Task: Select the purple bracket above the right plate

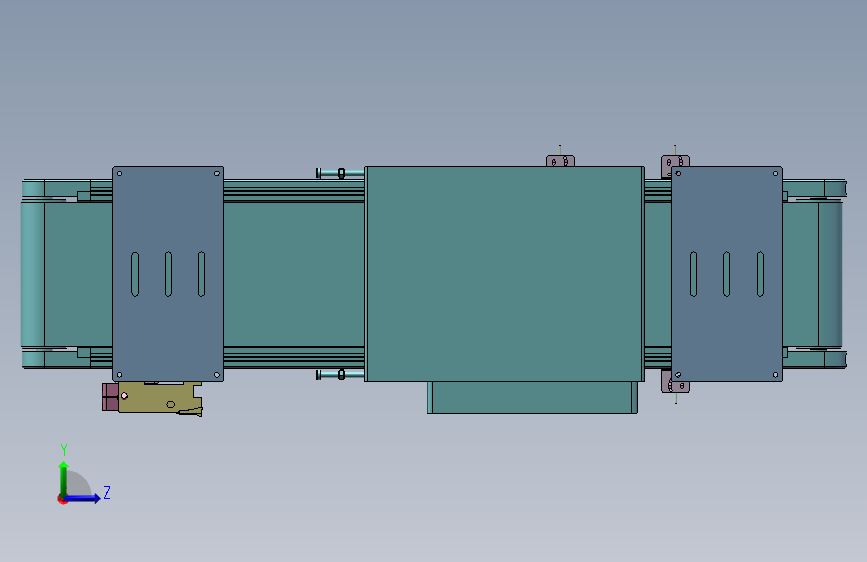Action: 675,162
